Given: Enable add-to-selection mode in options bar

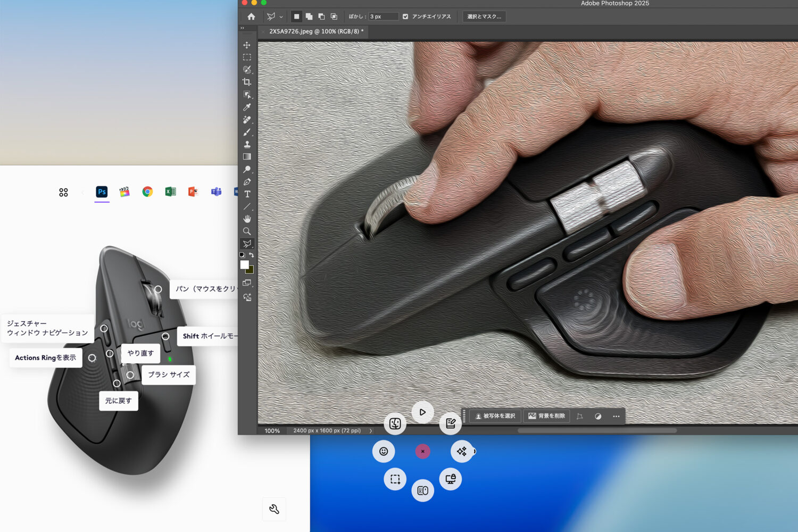Looking at the screenshot, I should [309, 16].
